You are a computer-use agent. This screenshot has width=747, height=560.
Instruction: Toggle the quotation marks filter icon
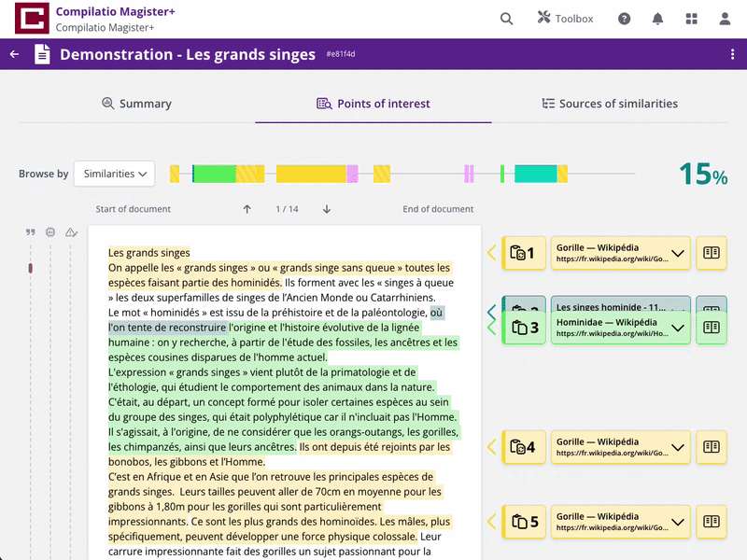31,232
